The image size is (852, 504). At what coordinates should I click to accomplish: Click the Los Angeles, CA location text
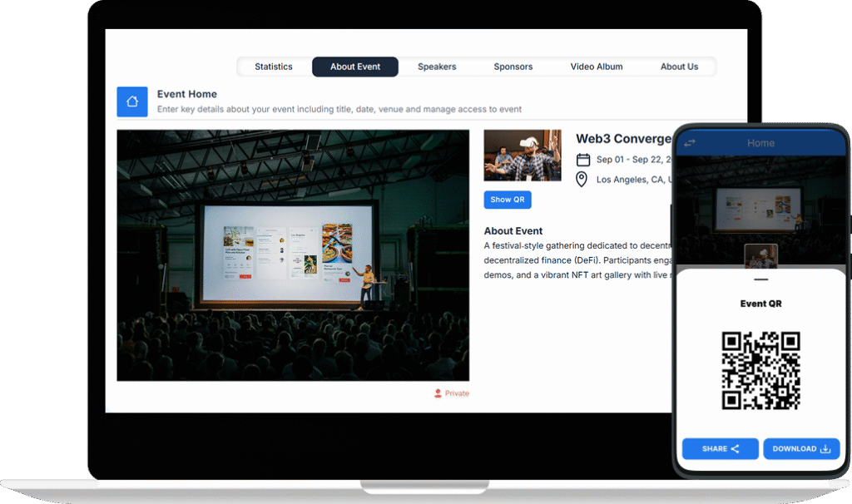pyautogui.click(x=634, y=180)
